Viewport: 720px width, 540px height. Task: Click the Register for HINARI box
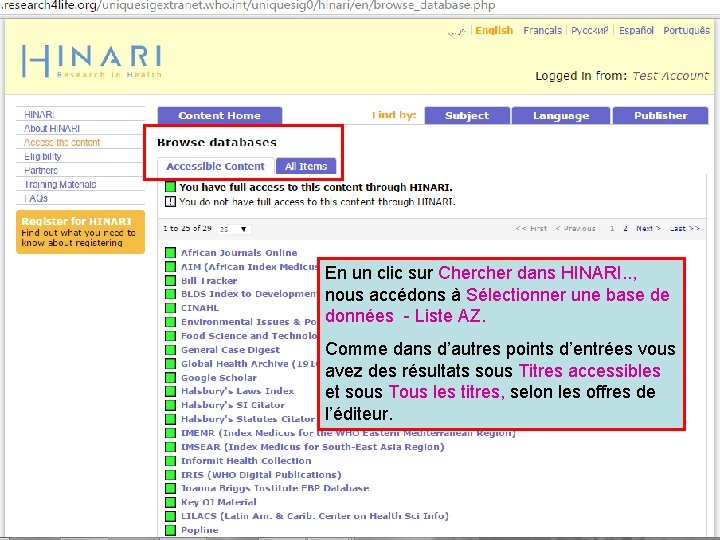coord(80,232)
